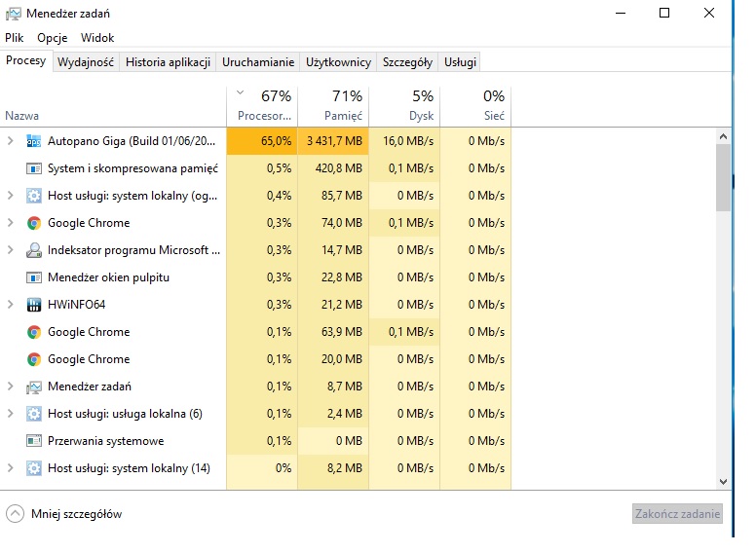756x553 pixels.
Task: Expand the Menedżer zadań process group
Action: 10,387
